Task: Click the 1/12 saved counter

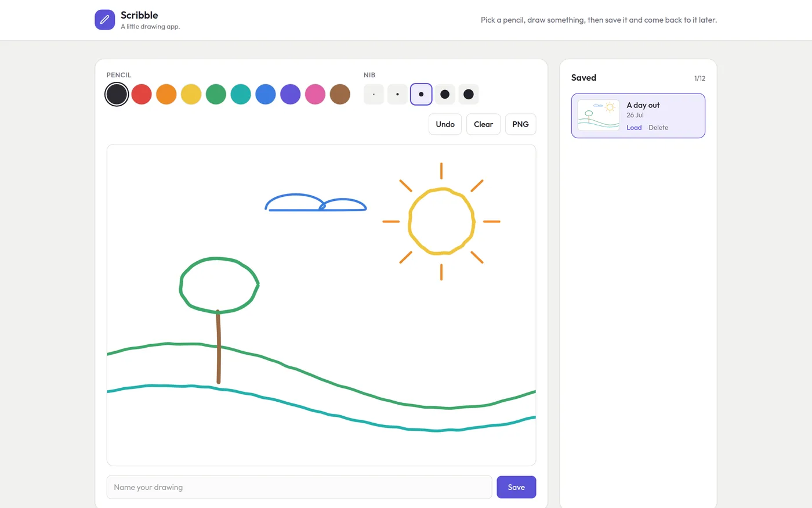Action: (x=700, y=78)
